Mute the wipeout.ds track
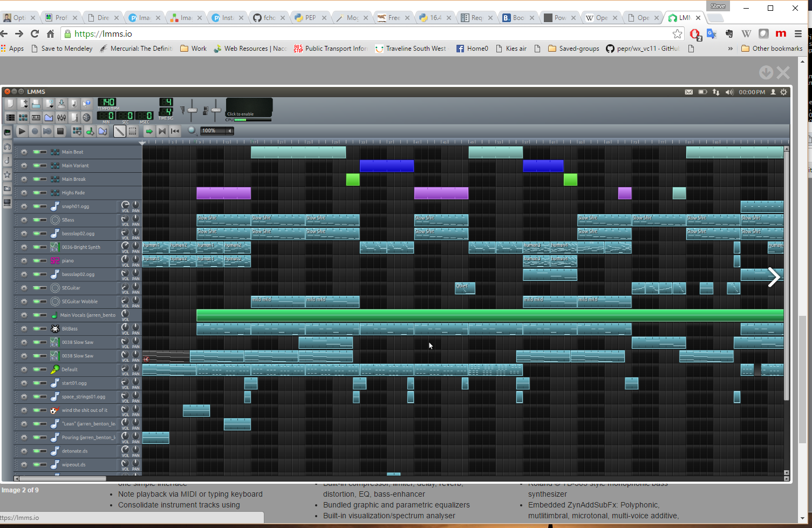The height and width of the screenshot is (528, 812). pos(36,464)
